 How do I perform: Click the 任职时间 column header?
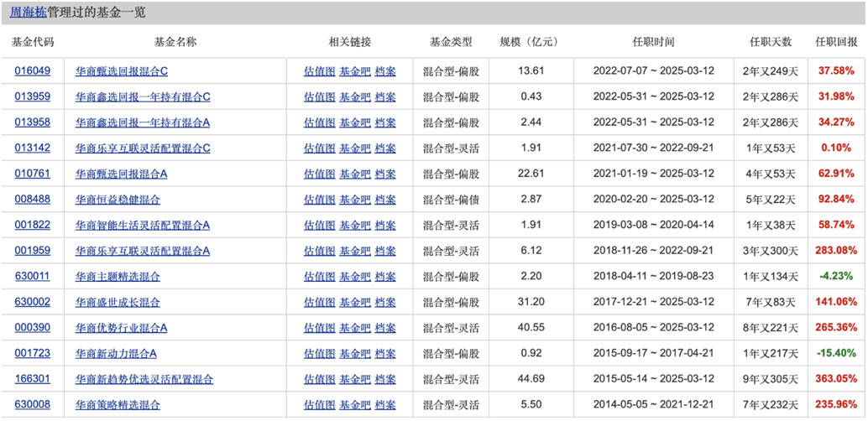click(x=653, y=42)
